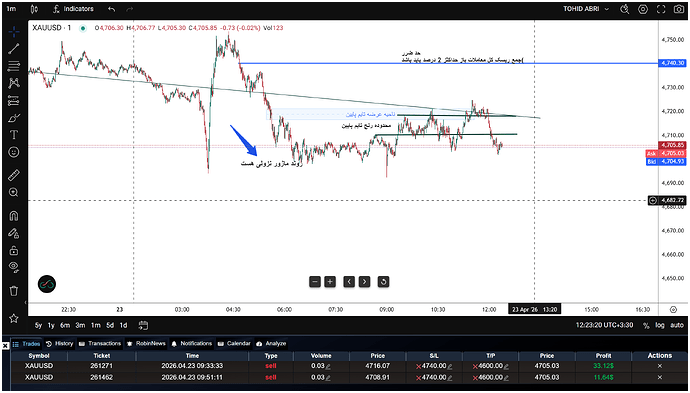Toggle stay in drawing mode
Viewport: 690px width, 393px height.
tap(14, 233)
